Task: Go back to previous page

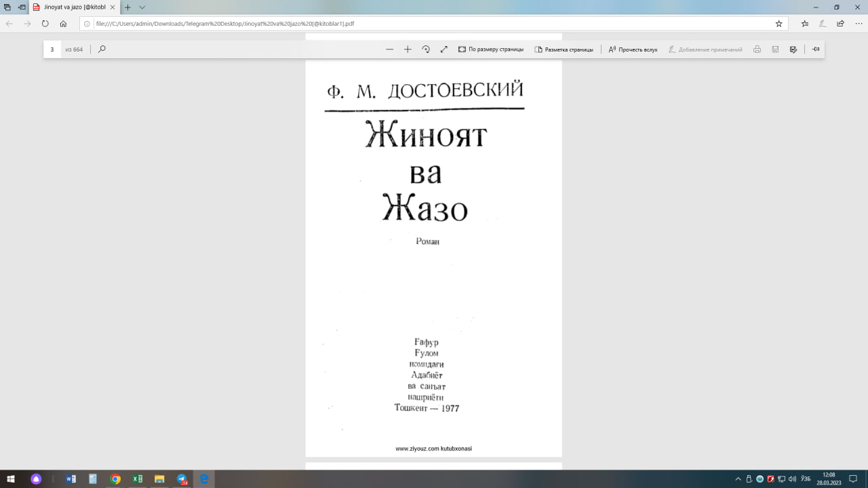Action: click(9, 23)
